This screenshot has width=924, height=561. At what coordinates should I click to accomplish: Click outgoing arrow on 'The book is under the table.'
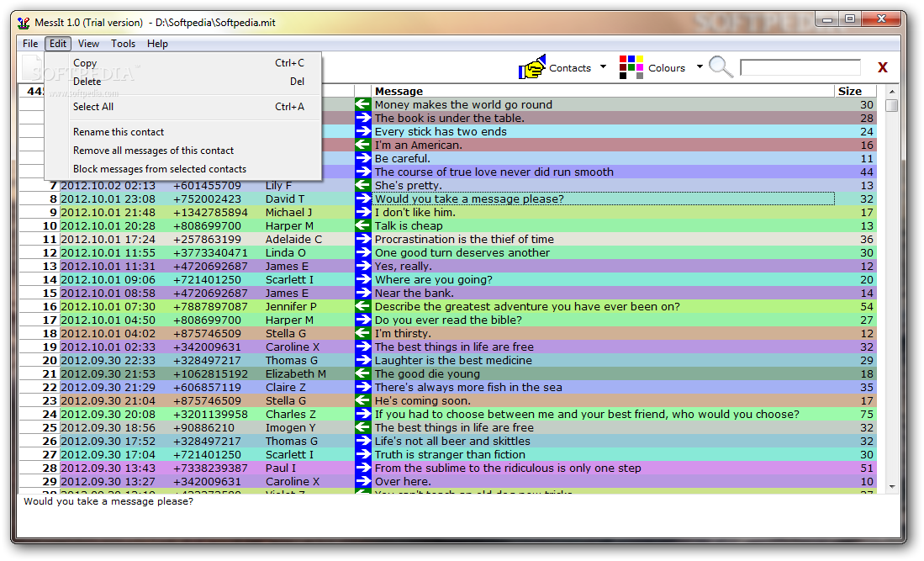click(363, 118)
